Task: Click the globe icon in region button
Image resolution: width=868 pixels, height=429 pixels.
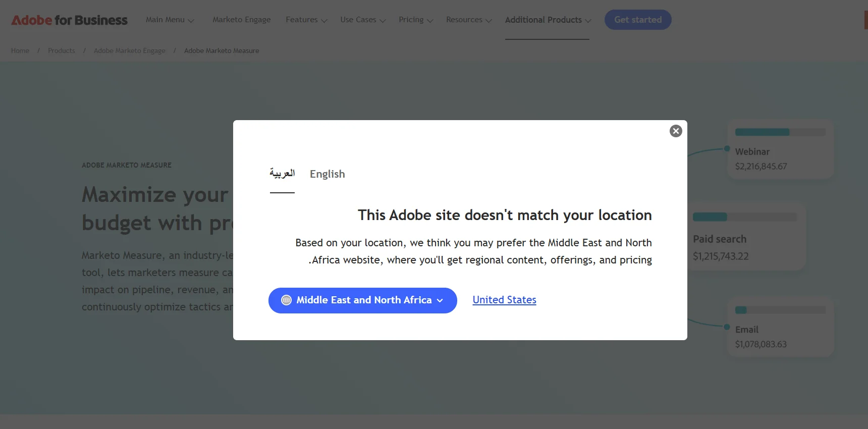Action: click(286, 300)
